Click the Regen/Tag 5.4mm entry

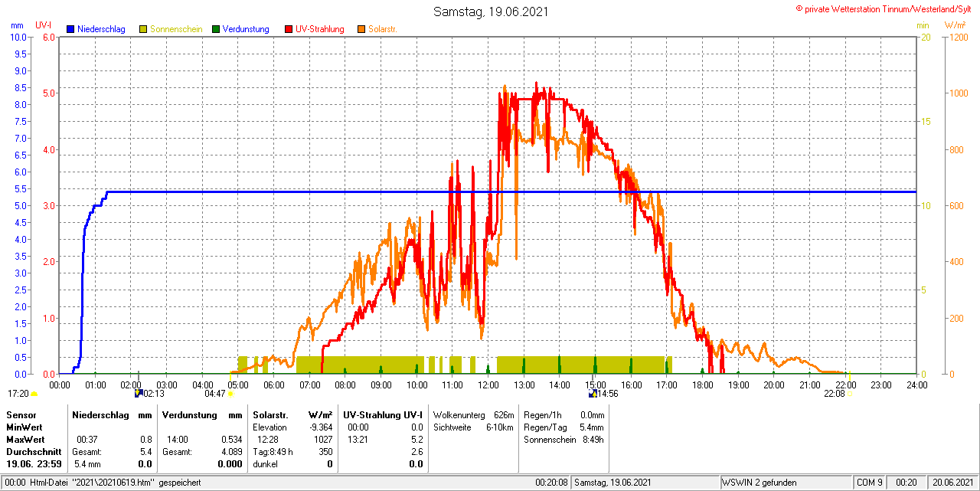(x=563, y=427)
